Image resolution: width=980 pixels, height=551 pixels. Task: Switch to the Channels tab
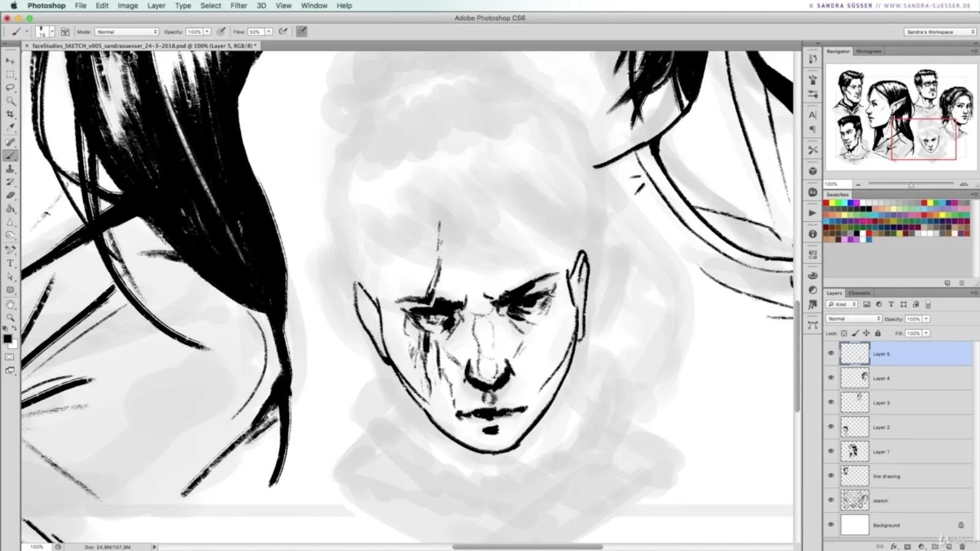tap(859, 293)
